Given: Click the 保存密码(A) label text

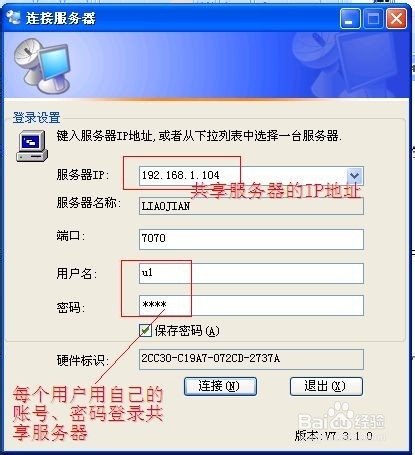Looking at the screenshot, I should click(x=187, y=331).
